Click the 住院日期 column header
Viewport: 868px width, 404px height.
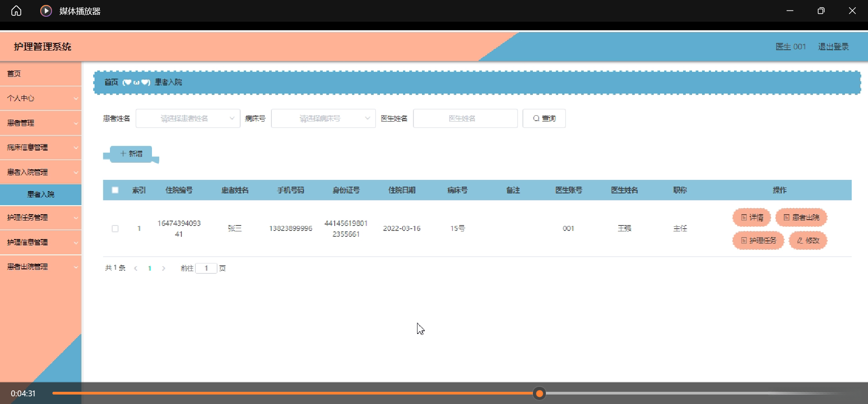point(402,190)
